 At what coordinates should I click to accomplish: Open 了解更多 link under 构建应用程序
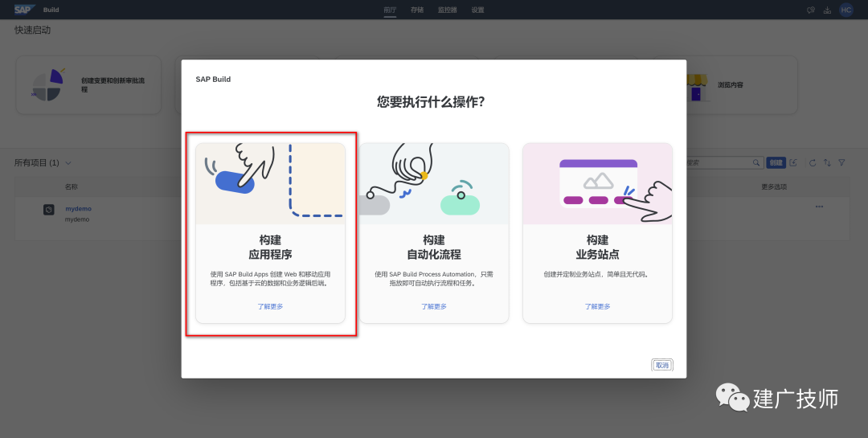tap(270, 306)
